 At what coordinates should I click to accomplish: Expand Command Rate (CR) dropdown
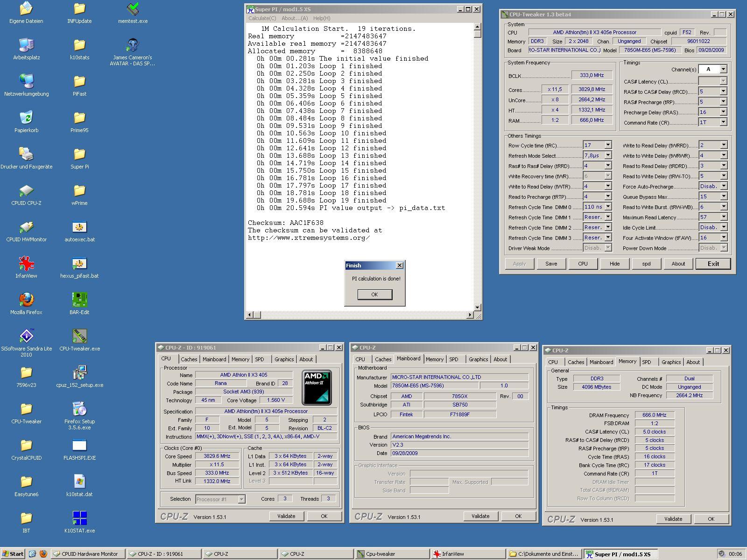(x=723, y=122)
